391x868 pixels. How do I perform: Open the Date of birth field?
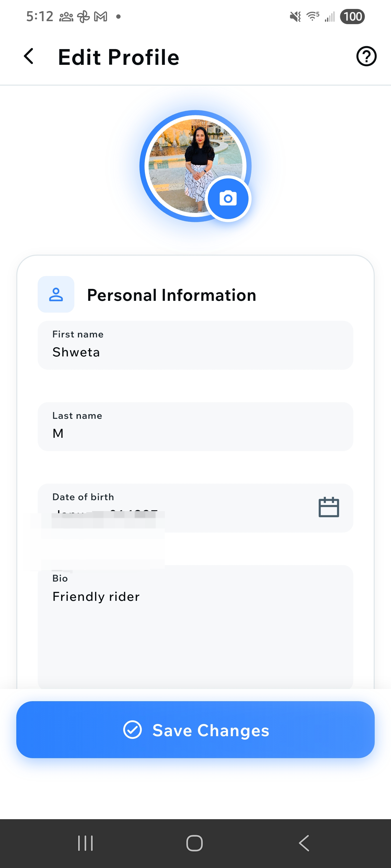click(175, 508)
